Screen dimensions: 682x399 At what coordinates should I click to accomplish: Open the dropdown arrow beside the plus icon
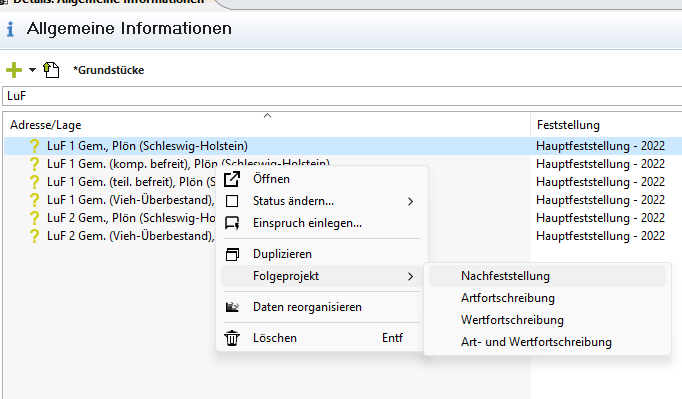click(32, 70)
